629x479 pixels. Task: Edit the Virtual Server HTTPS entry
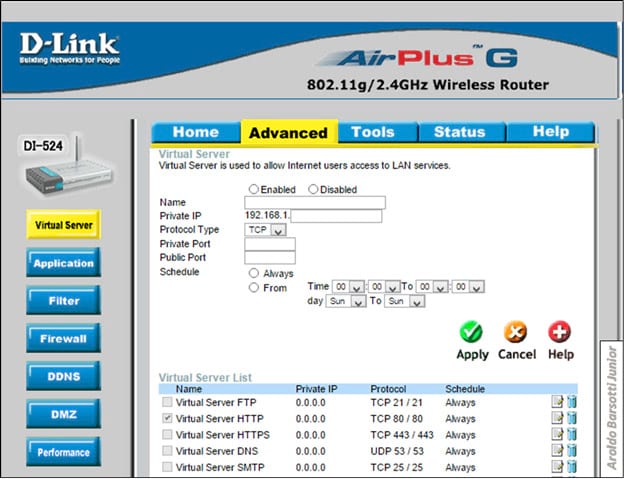pos(557,434)
